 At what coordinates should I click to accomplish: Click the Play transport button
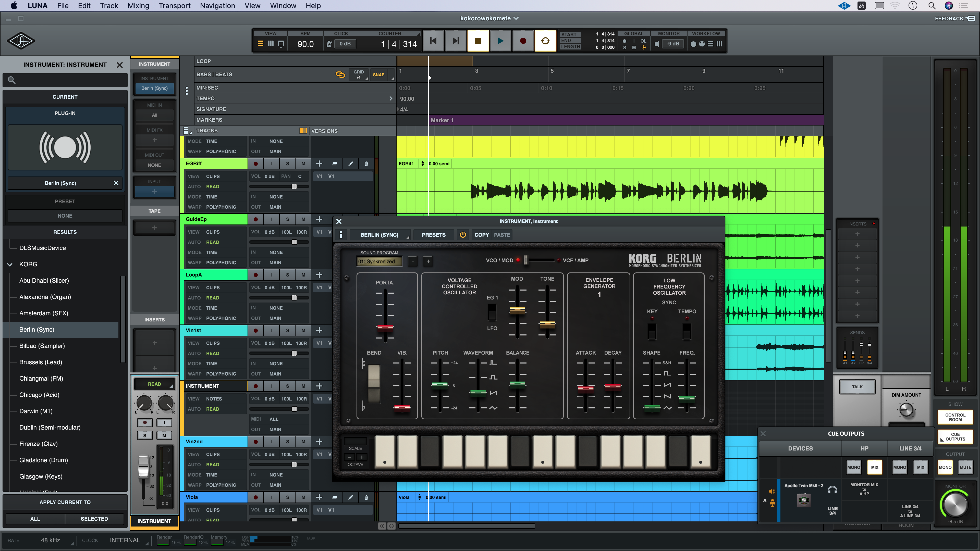[x=500, y=41]
